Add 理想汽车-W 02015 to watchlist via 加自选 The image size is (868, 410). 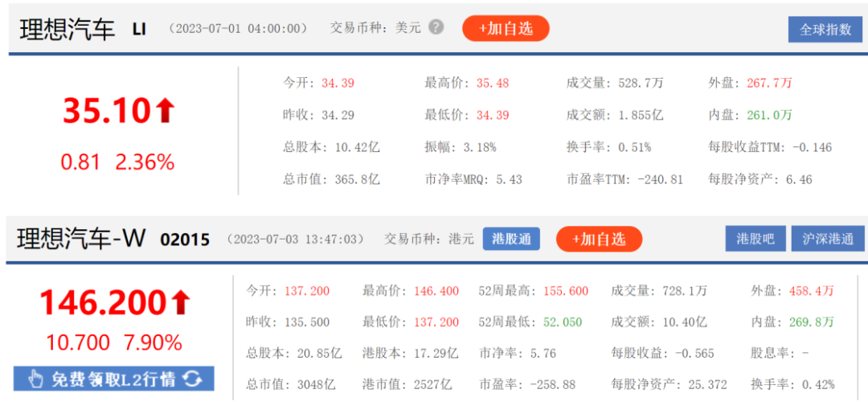point(599,239)
